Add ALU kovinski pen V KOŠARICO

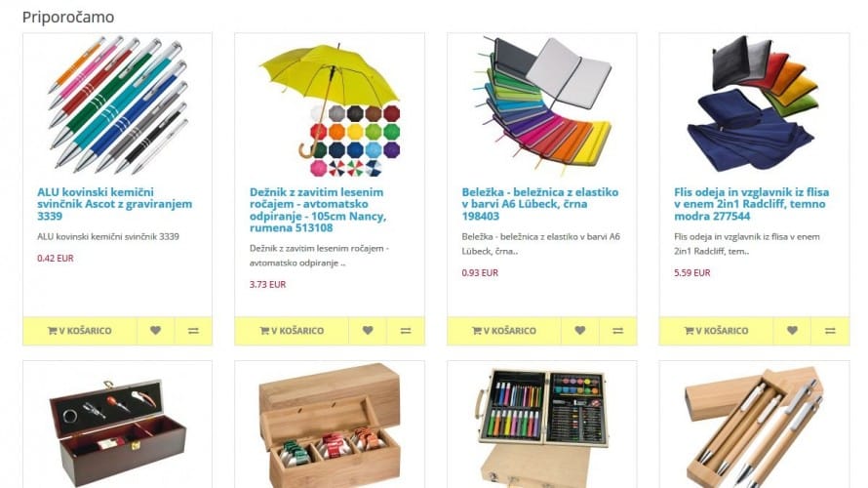pyautogui.click(x=80, y=331)
